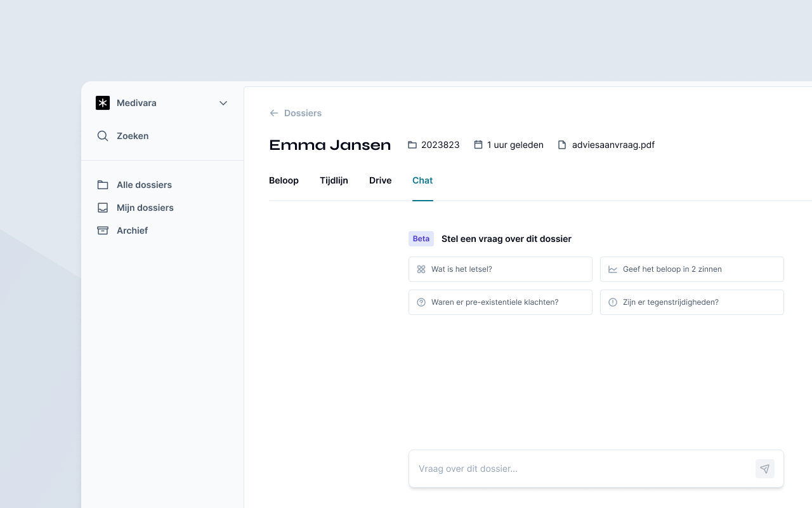Go back via Dossiers link

tap(303, 113)
